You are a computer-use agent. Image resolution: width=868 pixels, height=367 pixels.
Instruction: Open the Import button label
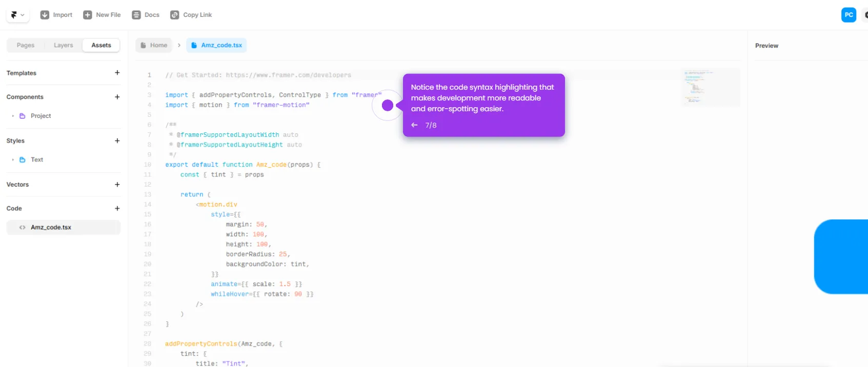(x=63, y=15)
